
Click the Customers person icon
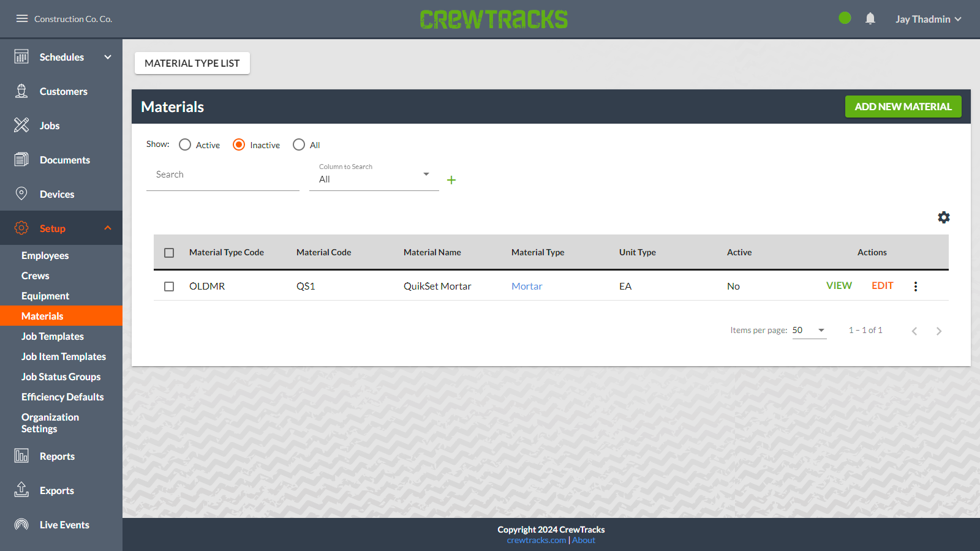(21, 91)
